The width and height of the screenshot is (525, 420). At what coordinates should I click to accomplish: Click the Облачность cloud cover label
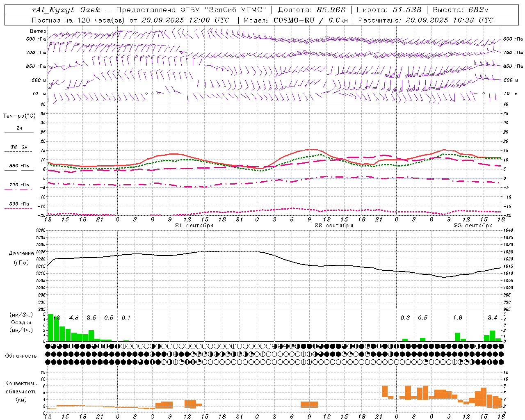point(21,356)
